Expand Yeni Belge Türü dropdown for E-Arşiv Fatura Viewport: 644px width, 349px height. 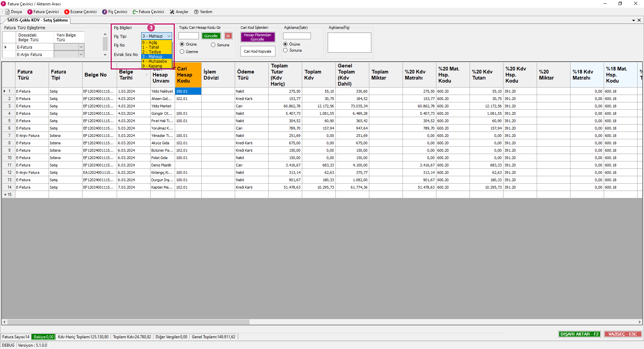click(x=81, y=54)
